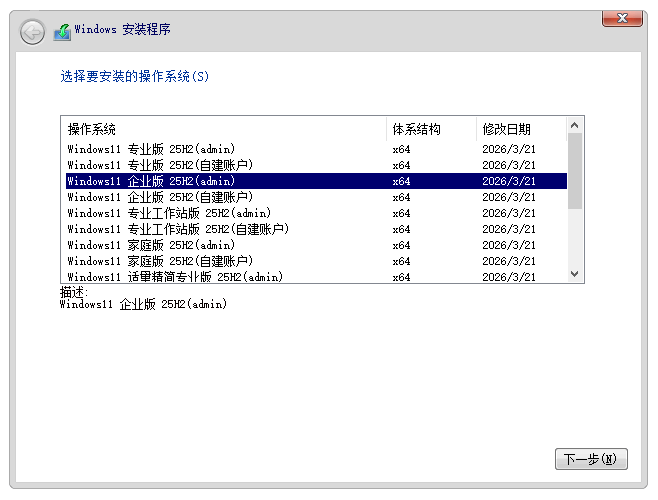Select Windows11 家庭版 25H2(自建账户)
This screenshot has width=658, height=500.
click(316, 261)
